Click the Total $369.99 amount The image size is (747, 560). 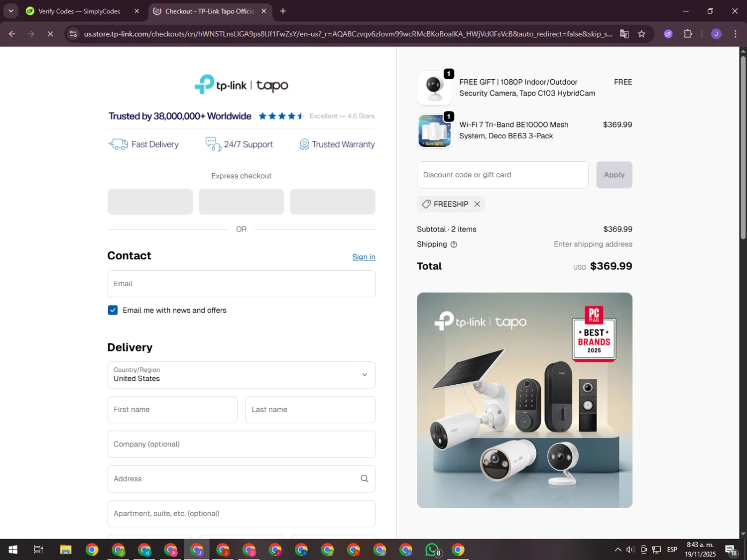click(x=611, y=266)
